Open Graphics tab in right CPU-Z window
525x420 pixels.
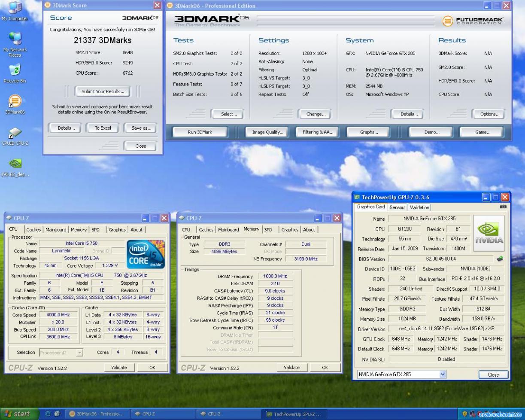click(x=290, y=230)
